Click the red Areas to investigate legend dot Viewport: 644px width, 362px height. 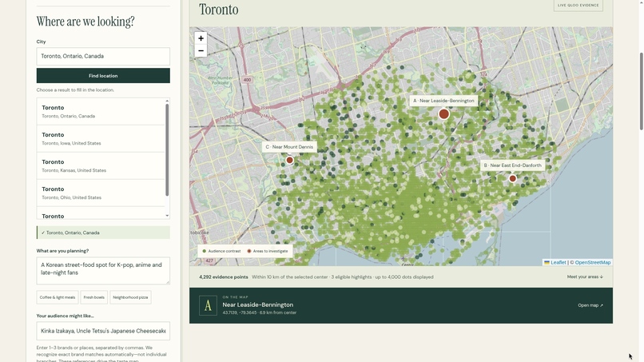pyautogui.click(x=249, y=251)
